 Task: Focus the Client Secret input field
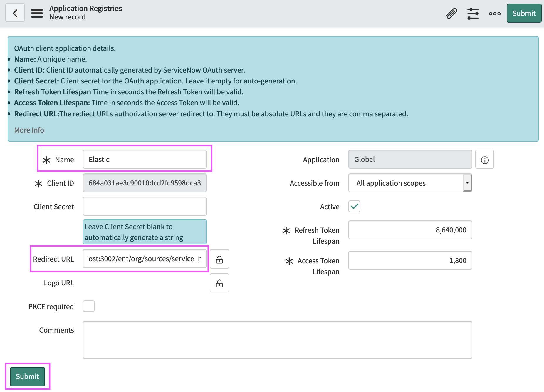[145, 207]
